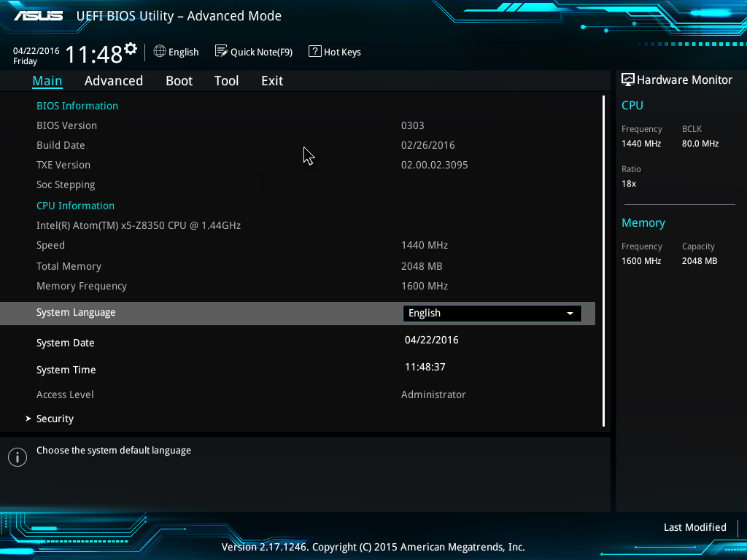Click the System Time label
The height and width of the screenshot is (560, 747).
point(66,370)
